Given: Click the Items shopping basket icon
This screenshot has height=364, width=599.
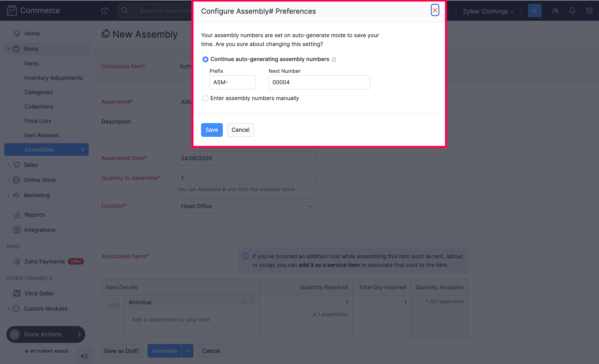Looking at the screenshot, I should pos(16,49).
